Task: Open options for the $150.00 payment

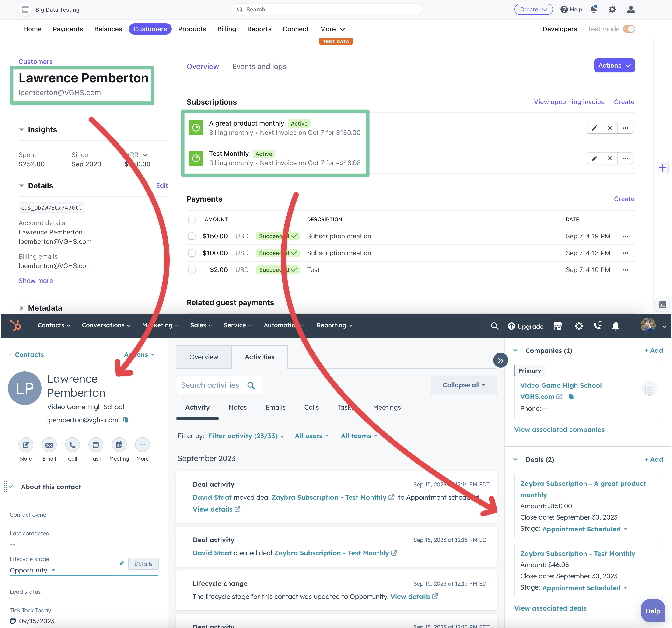Action: pyautogui.click(x=625, y=236)
